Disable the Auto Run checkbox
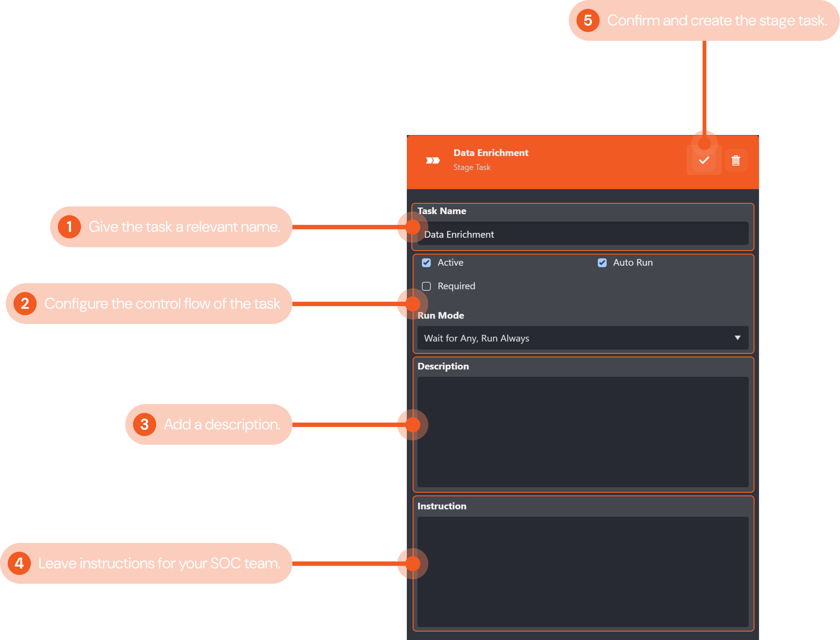 602,263
